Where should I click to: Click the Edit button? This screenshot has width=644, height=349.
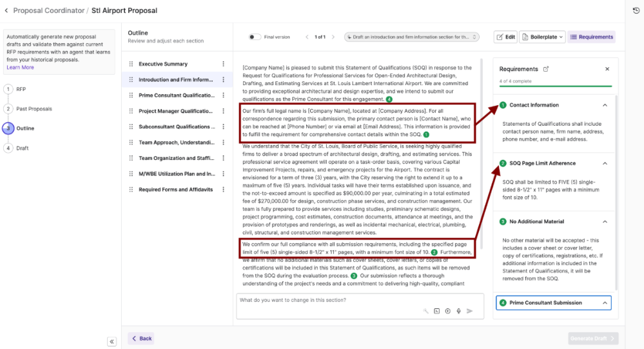coord(505,37)
